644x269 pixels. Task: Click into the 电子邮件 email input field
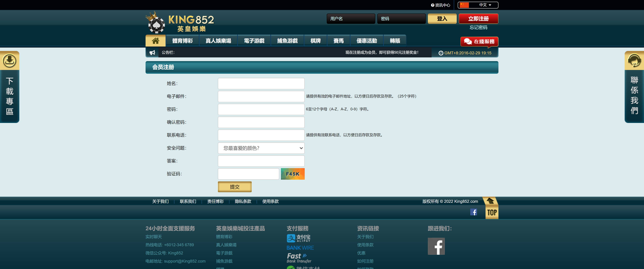click(x=261, y=96)
